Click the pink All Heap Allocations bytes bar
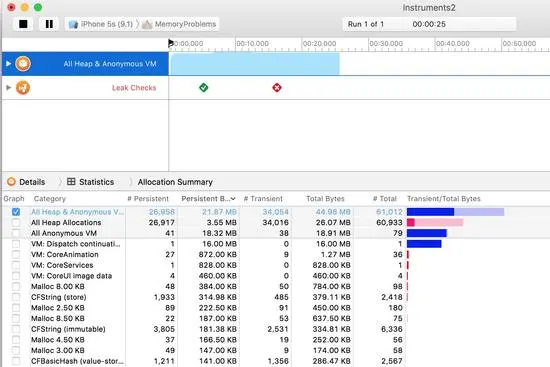Viewport: 550px width, 367px height. 435,222
